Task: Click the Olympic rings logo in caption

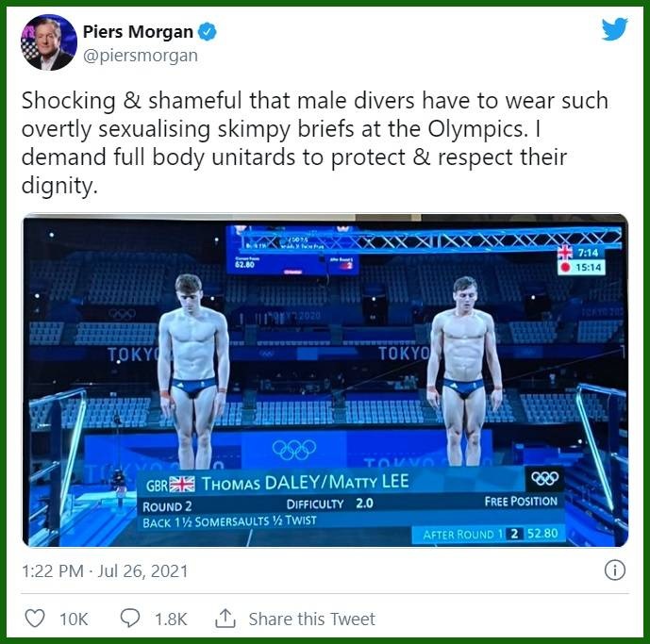Action: (544, 478)
